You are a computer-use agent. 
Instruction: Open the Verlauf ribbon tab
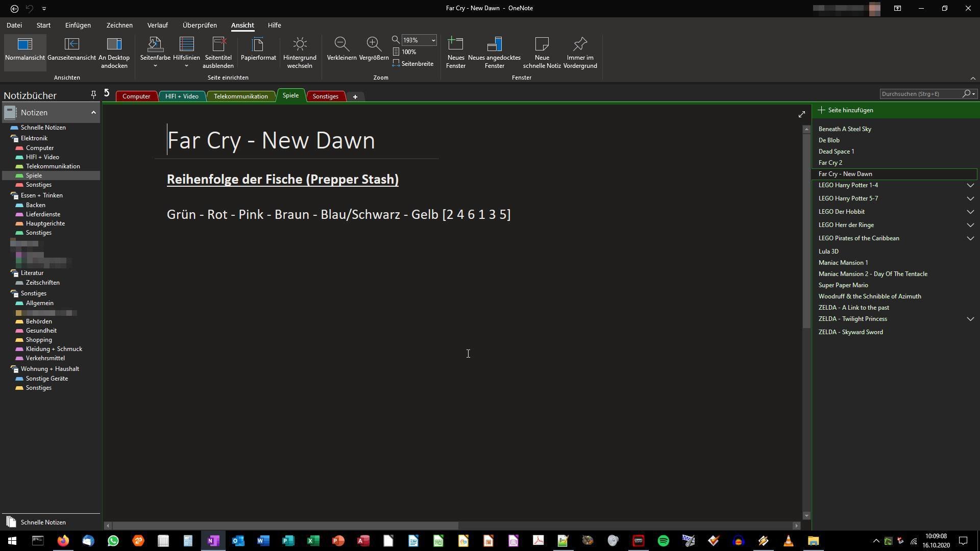tap(157, 25)
